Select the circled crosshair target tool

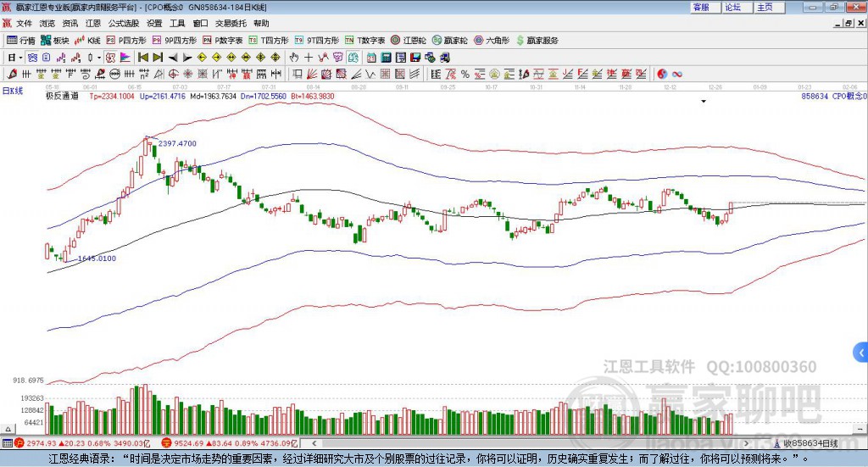[x=173, y=74]
